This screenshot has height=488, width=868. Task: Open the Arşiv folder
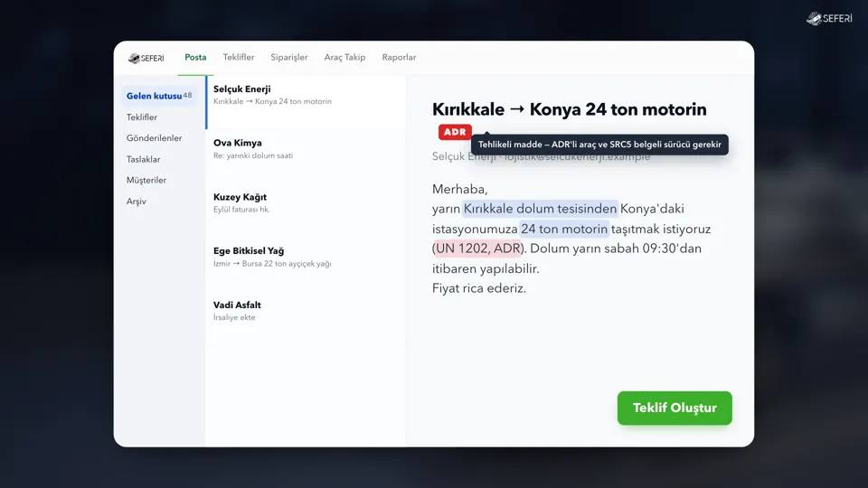[137, 202]
